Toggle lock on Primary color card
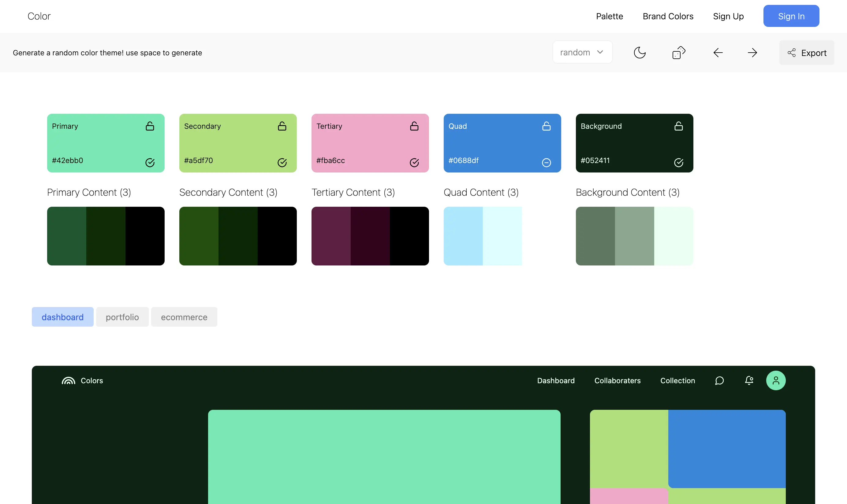This screenshot has width=847, height=504. (150, 126)
